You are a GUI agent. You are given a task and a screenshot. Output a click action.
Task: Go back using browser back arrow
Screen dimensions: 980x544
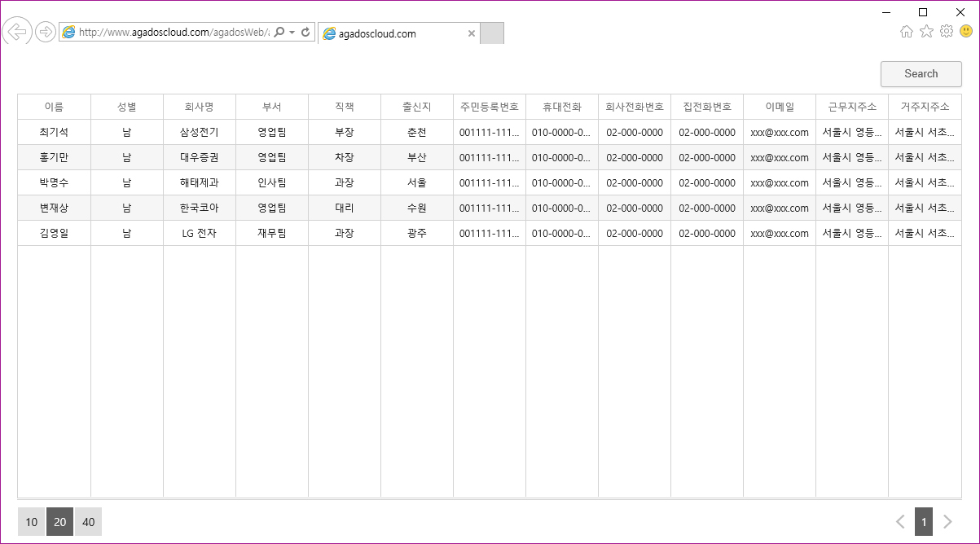(x=16, y=32)
